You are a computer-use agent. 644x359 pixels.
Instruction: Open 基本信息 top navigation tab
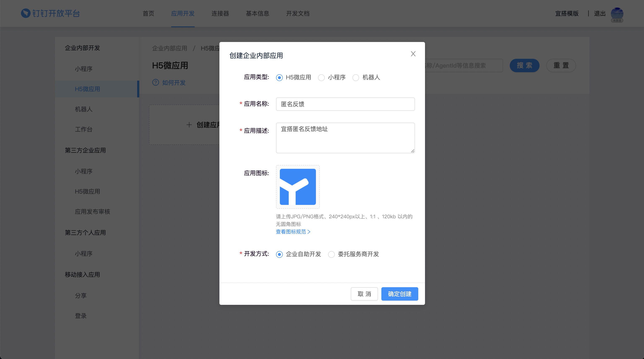[x=257, y=13]
